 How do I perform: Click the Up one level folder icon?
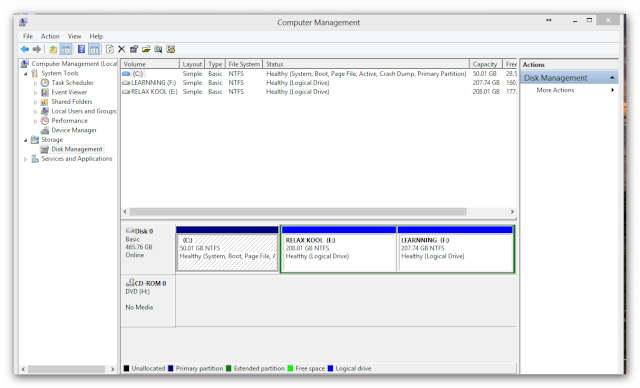click(x=53, y=49)
